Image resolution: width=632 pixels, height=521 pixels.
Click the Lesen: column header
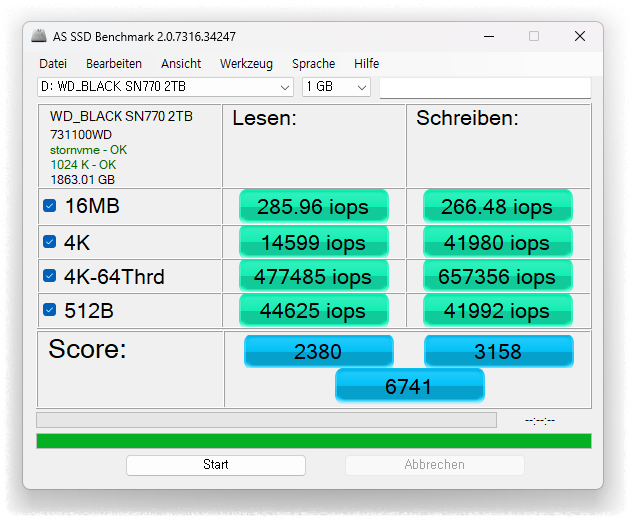[x=264, y=118]
